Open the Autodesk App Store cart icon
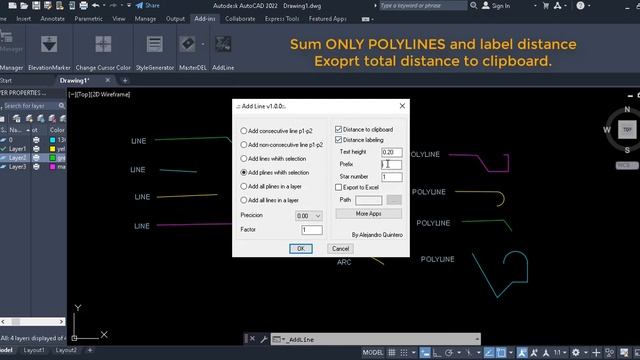Viewport: 640px width, 360px height. point(546,5)
